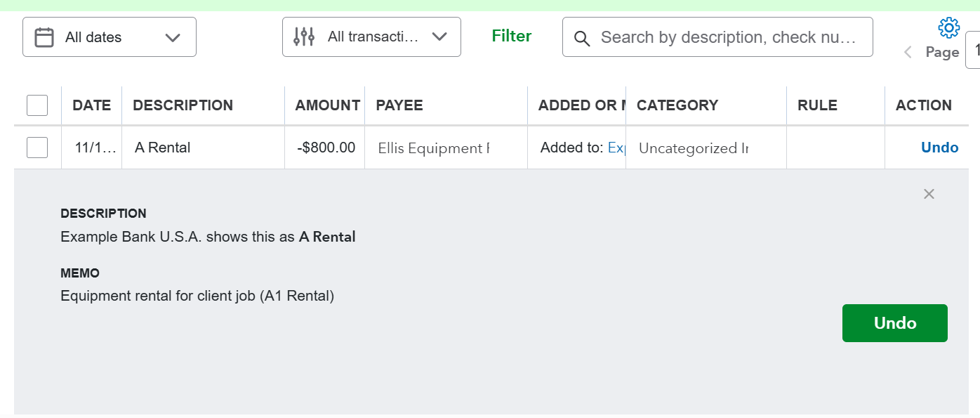The width and height of the screenshot is (980, 418).
Task: Close the expanded transaction detail panel
Action: tap(929, 194)
